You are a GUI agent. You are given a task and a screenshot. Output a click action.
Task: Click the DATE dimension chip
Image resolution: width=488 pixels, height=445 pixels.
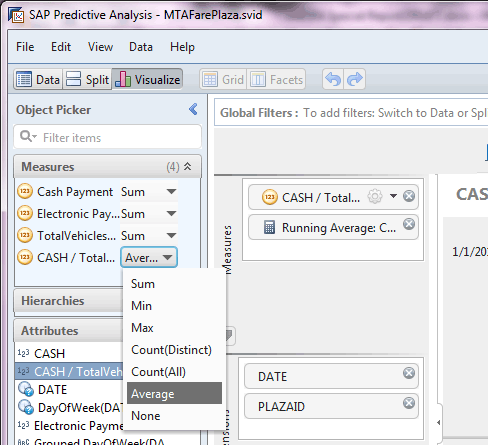pos(331,376)
